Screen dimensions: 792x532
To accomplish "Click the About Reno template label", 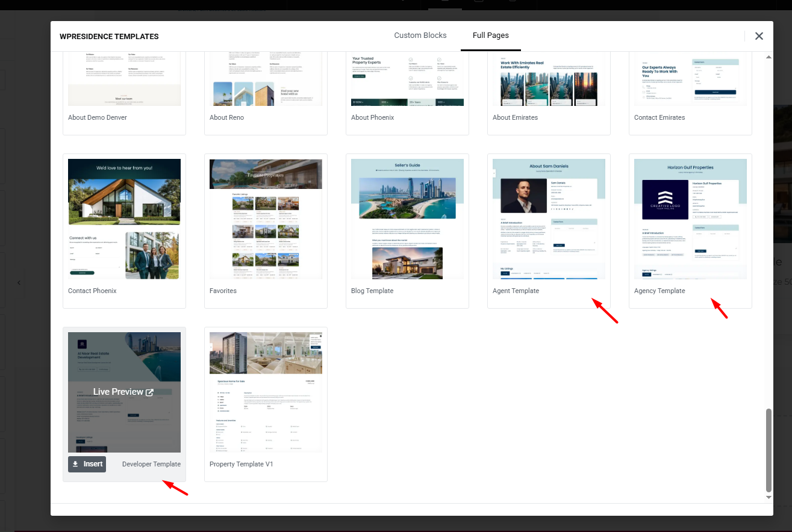I will 227,117.
